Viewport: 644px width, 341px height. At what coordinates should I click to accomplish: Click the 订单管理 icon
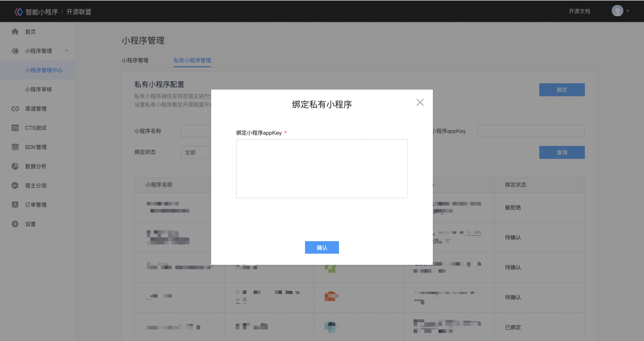tap(15, 205)
